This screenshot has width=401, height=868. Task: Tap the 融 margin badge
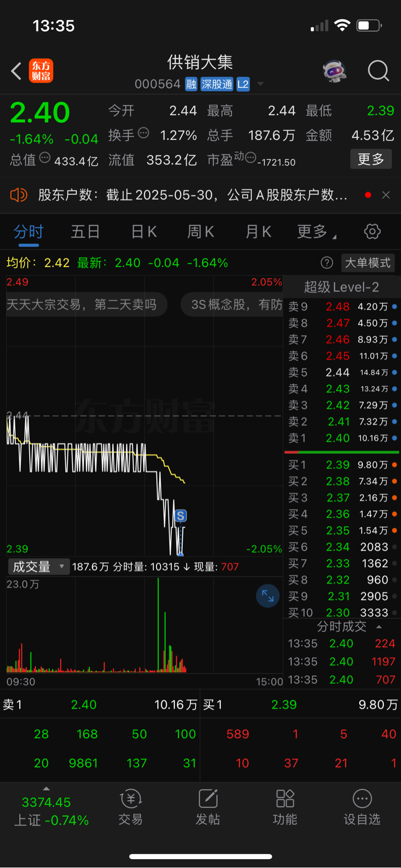[x=191, y=84]
